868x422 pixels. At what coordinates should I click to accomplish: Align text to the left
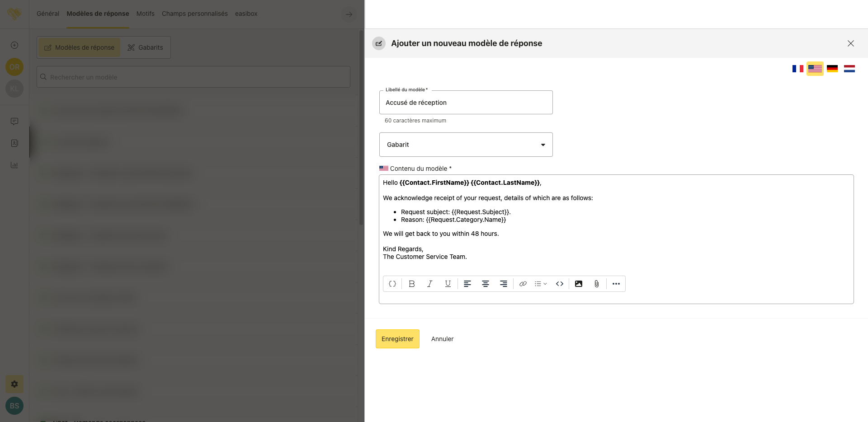[467, 284]
